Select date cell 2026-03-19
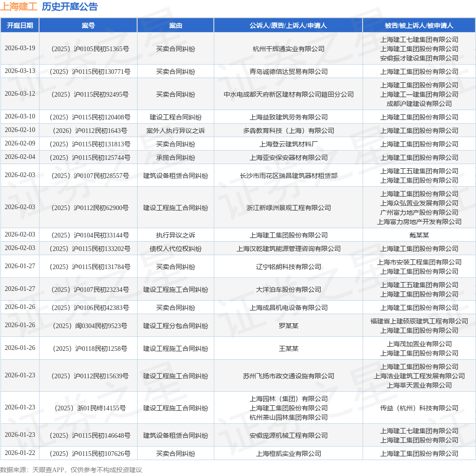Viewport: 476px width, 474px height. click(x=20, y=48)
